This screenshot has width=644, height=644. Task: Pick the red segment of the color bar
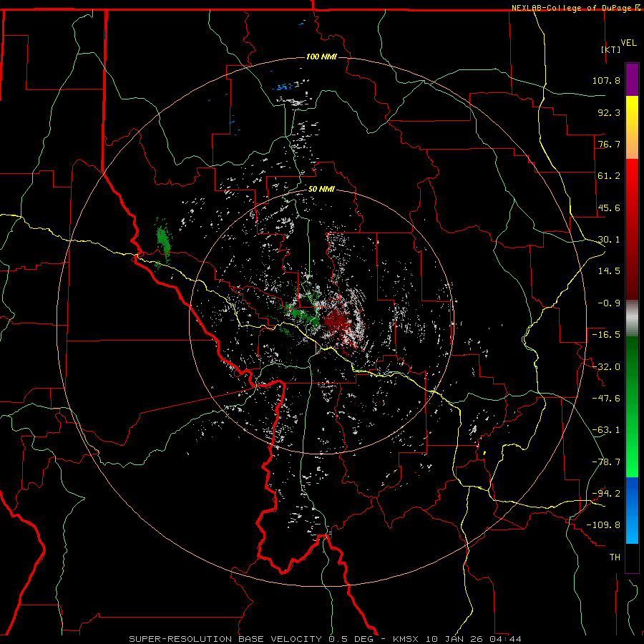pyautogui.click(x=632, y=229)
